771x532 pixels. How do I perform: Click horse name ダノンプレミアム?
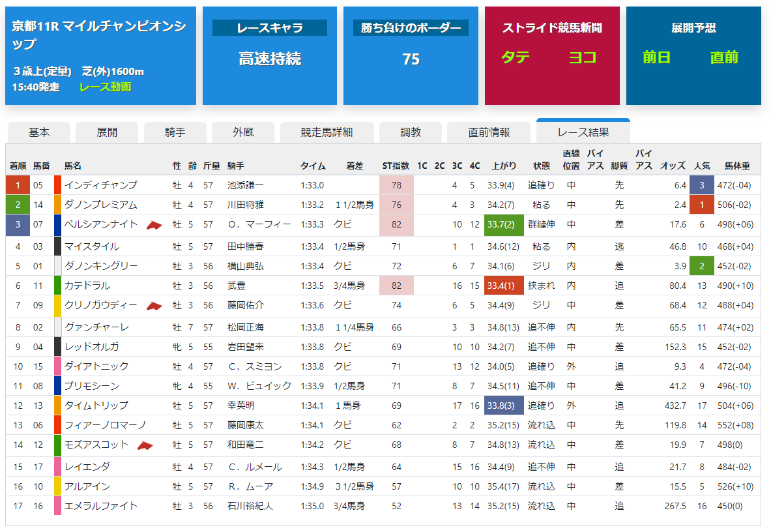[101, 205]
